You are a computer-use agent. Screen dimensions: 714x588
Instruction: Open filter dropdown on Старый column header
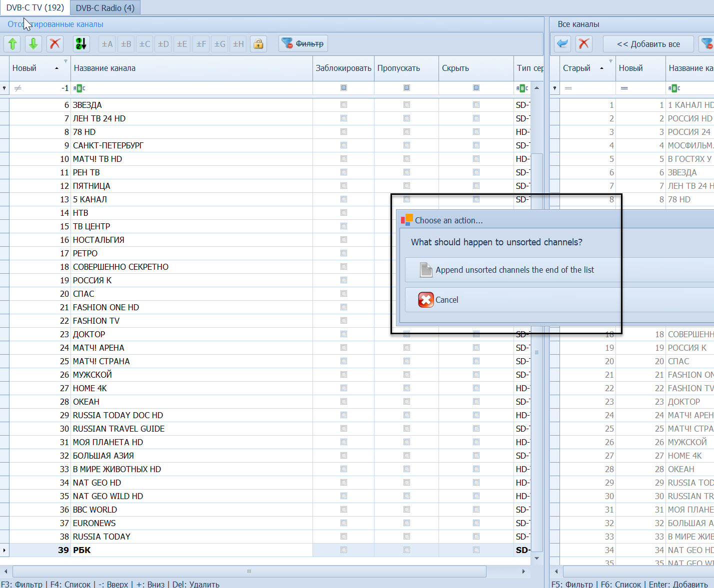tap(610, 61)
